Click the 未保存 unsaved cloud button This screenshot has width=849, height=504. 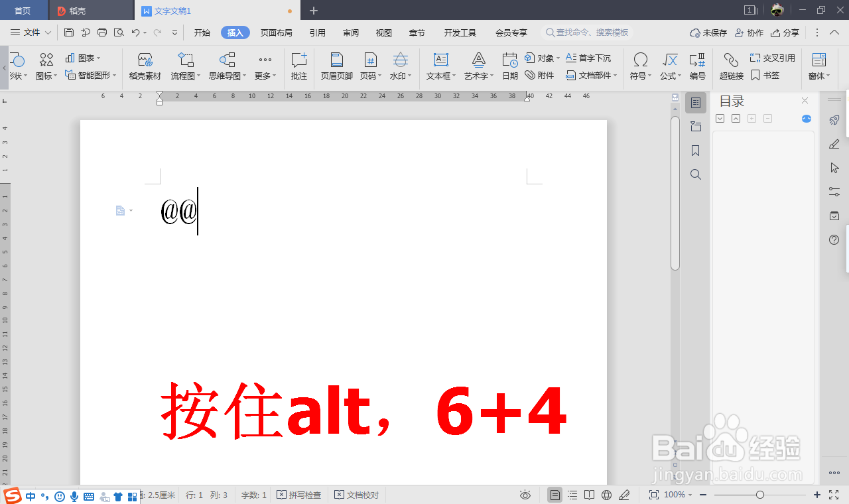pos(708,32)
